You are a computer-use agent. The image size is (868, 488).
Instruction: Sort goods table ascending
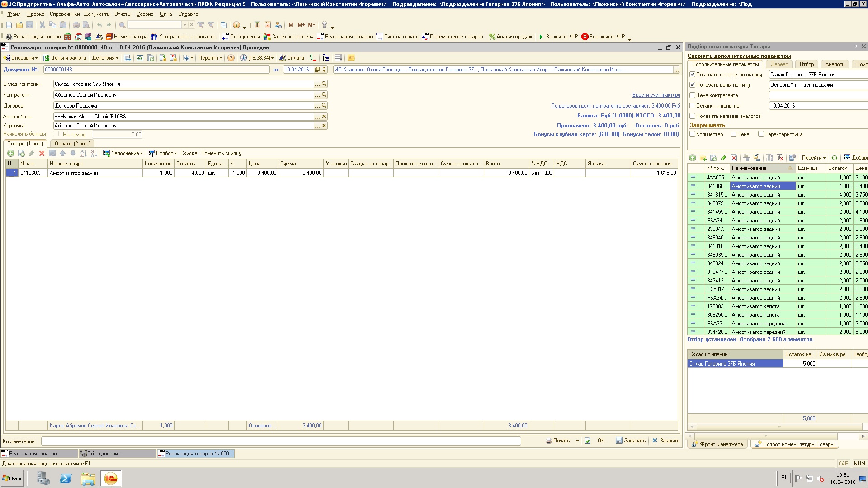pyautogui.click(x=84, y=153)
